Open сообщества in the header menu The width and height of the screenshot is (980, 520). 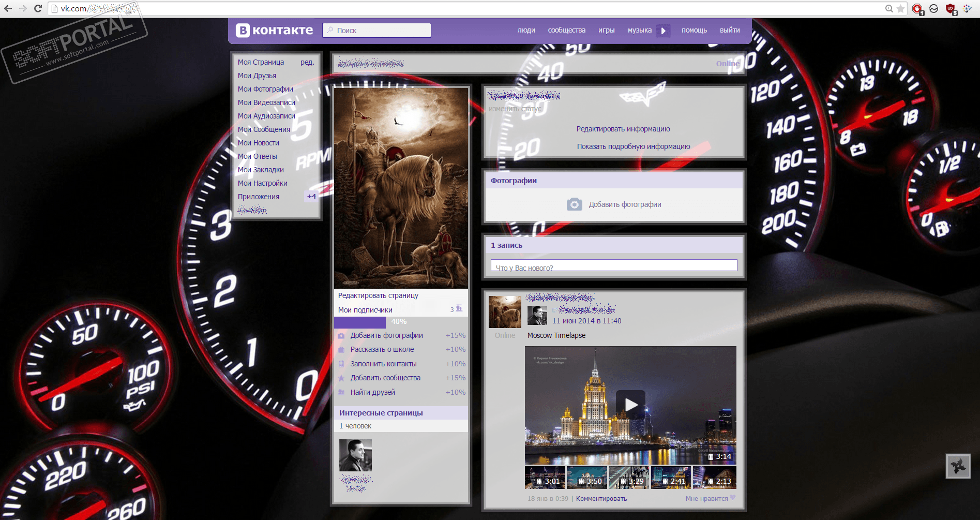[567, 31]
